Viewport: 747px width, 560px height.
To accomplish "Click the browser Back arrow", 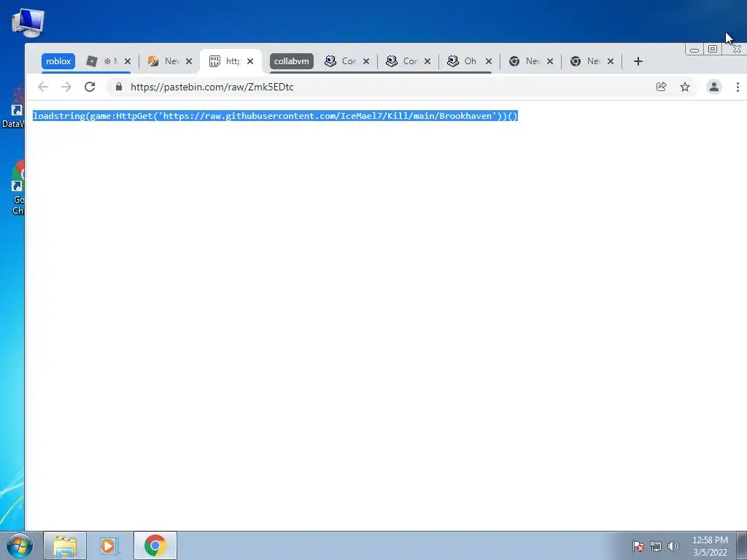I will click(43, 87).
